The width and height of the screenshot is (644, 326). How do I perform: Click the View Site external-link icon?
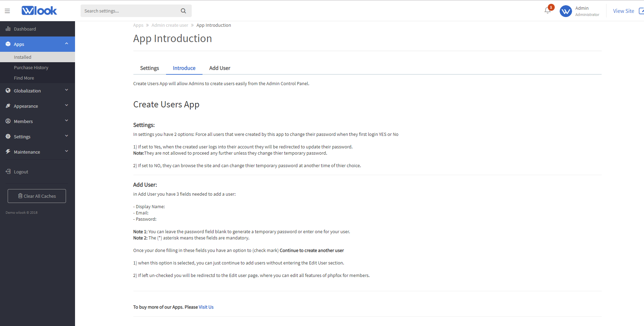[641, 11]
